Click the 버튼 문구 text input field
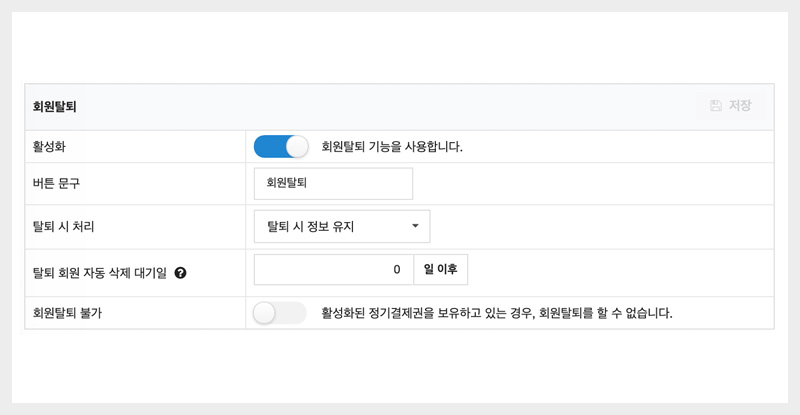Viewport: 800px width, 415px height. pyautogui.click(x=333, y=184)
